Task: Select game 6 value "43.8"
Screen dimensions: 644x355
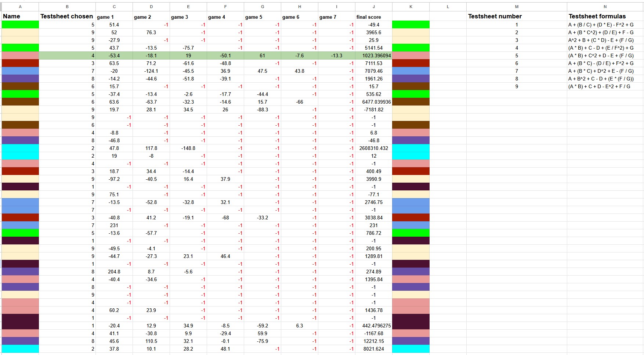Action: [x=300, y=71]
